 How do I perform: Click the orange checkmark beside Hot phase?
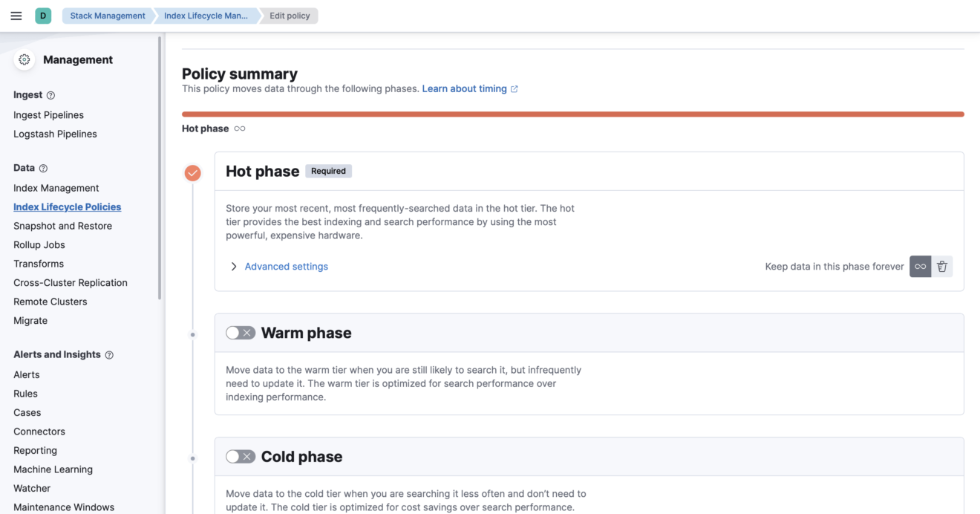coord(192,172)
